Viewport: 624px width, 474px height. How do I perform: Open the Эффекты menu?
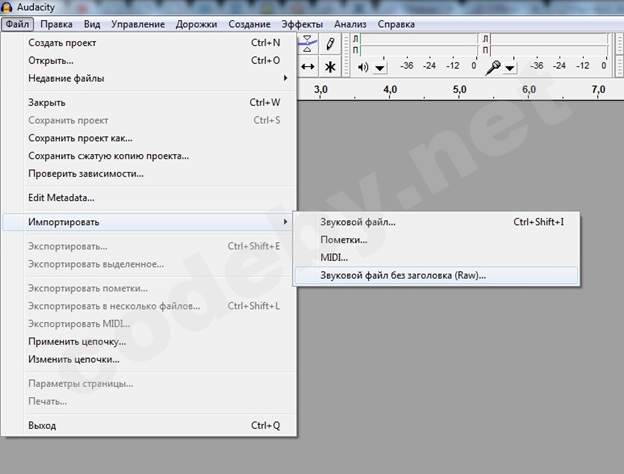(301, 23)
